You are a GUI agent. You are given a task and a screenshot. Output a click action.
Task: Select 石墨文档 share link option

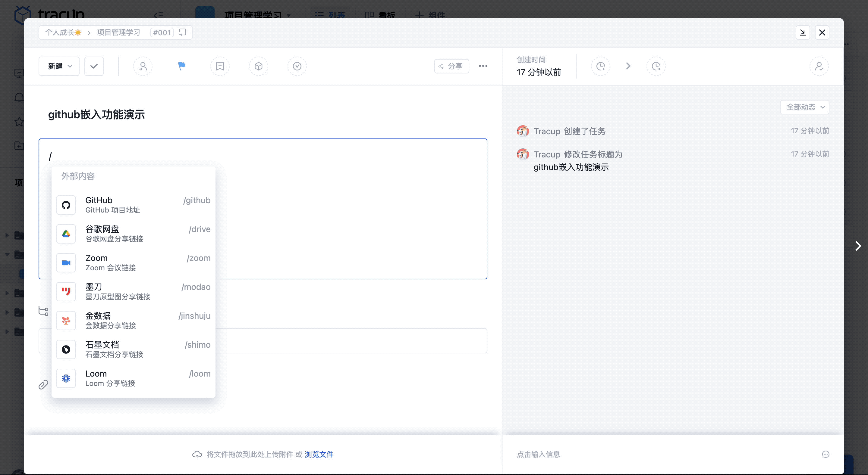point(134,349)
